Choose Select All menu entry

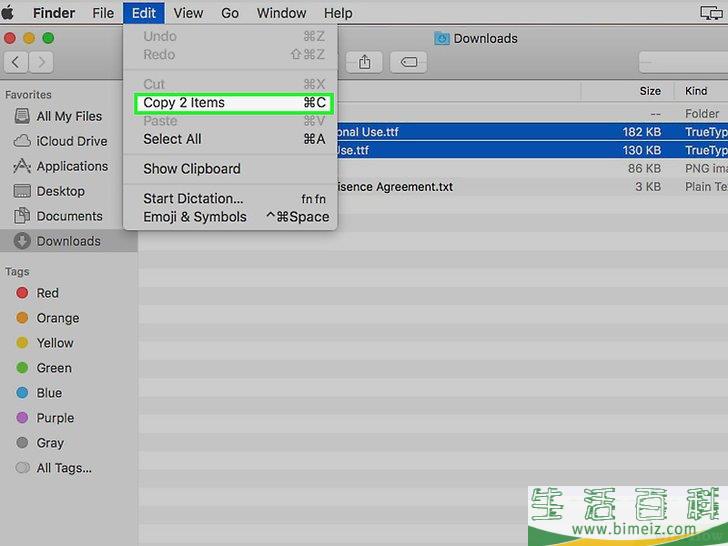coord(172,139)
